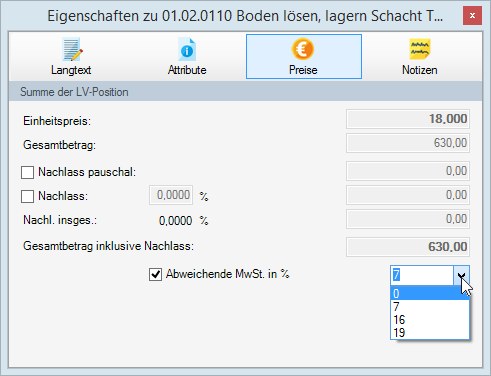The width and height of the screenshot is (491, 376).
Task: Open the Langtext tab with the pencil icon
Action: click(72, 49)
